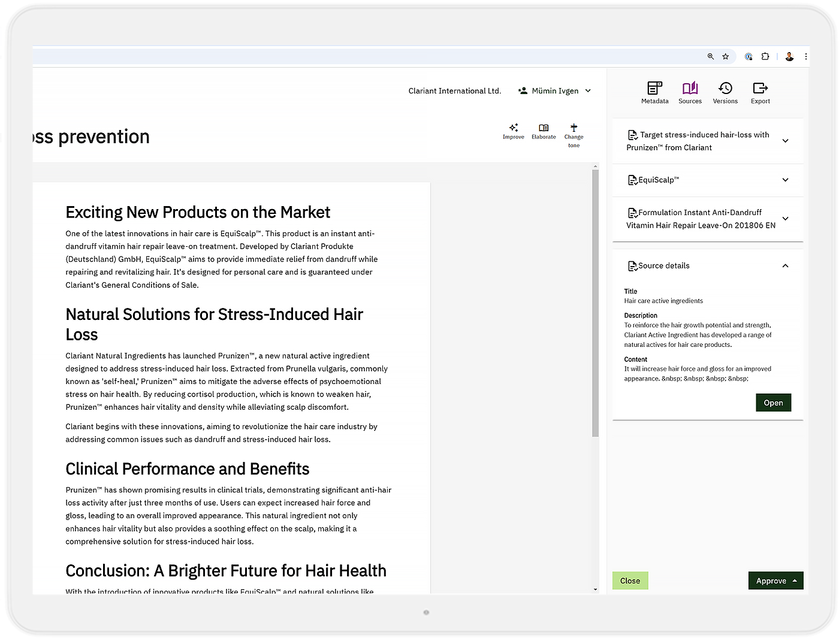The width and height of the screenshot is (839, 644).
Task: Open the Chrome three-dot menu
Action: pyautogui.click(x=805, y=56)
